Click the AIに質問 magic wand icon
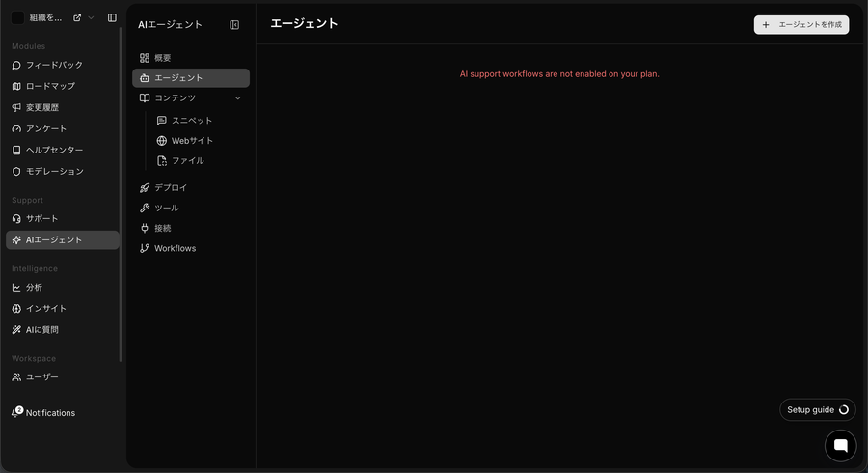This screenshot has height=473, width=868. (16, 330)
